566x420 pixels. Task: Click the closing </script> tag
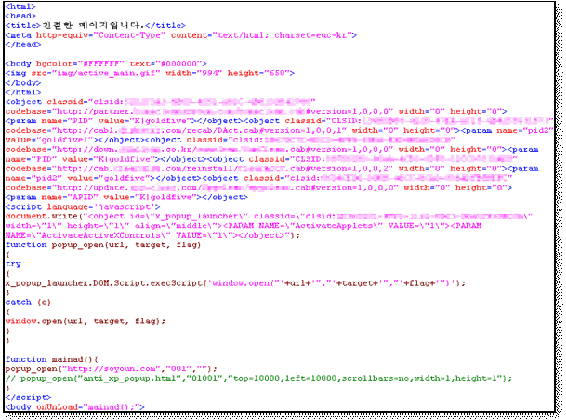point(28,398)
